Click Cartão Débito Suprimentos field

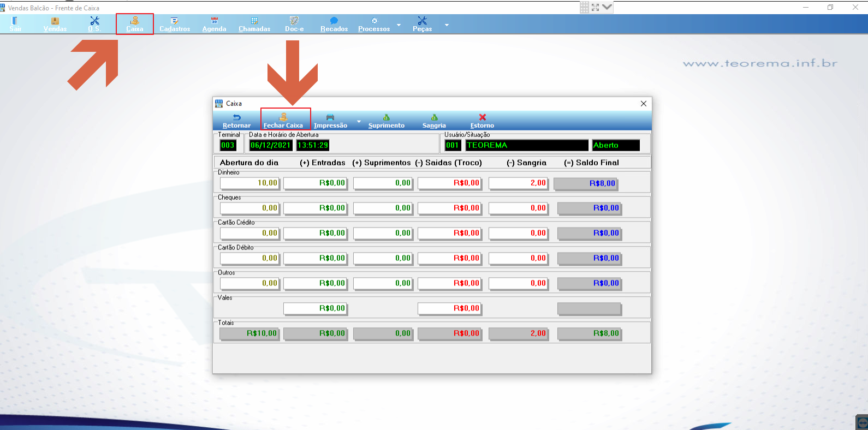pos(383,258)
